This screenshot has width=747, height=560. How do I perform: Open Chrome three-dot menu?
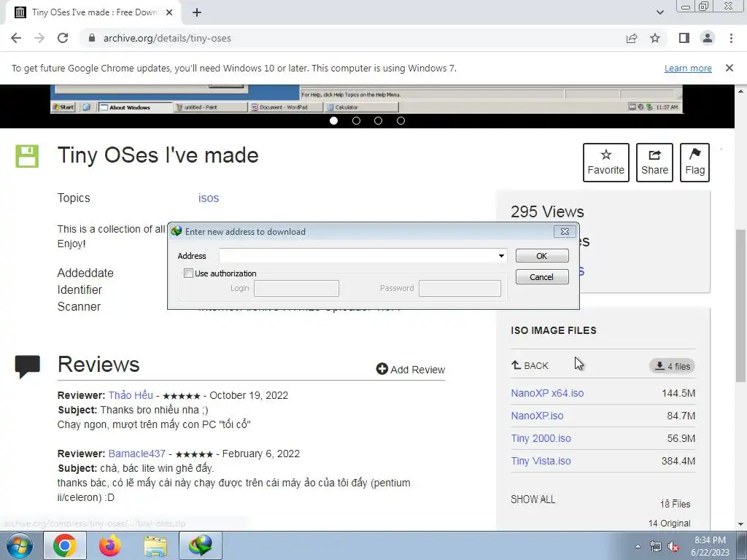click(731, 38)
